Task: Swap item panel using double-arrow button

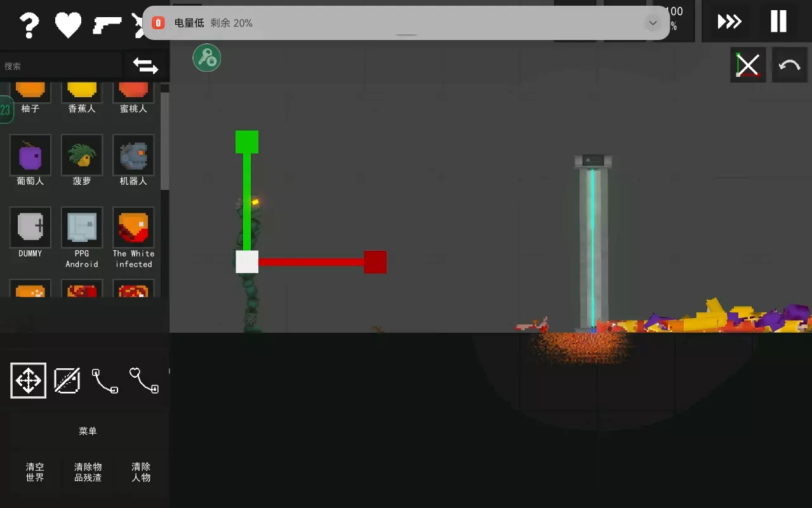Action: click(x=145, y=65)
